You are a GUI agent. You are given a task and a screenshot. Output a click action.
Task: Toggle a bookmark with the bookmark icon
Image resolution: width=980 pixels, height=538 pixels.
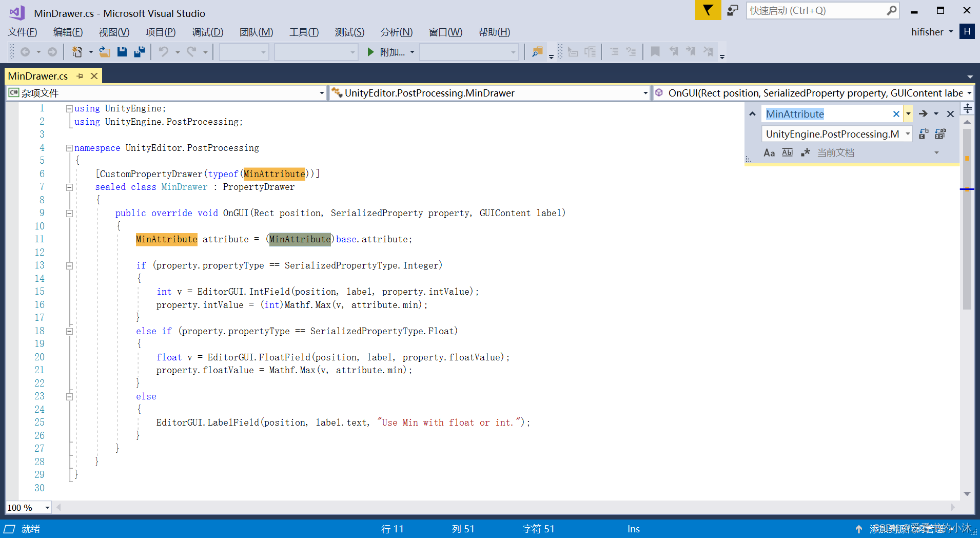655,52
